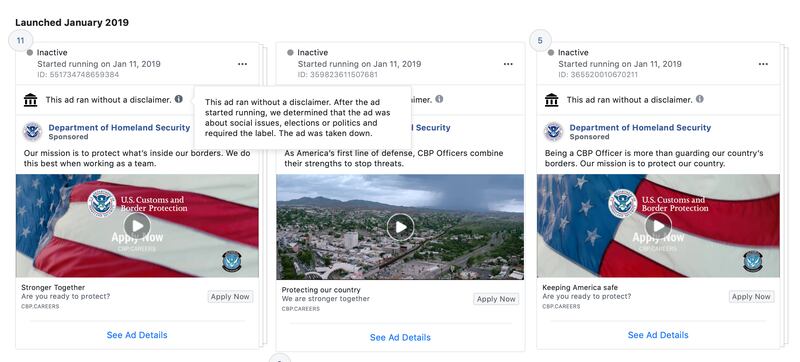Click Protecting our country headline text
800x362 pixels.
pos(321,290)
